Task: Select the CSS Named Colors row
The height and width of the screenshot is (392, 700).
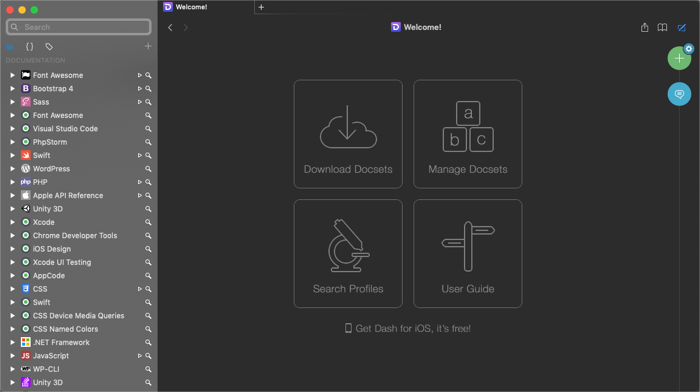Action: point(79,329)
